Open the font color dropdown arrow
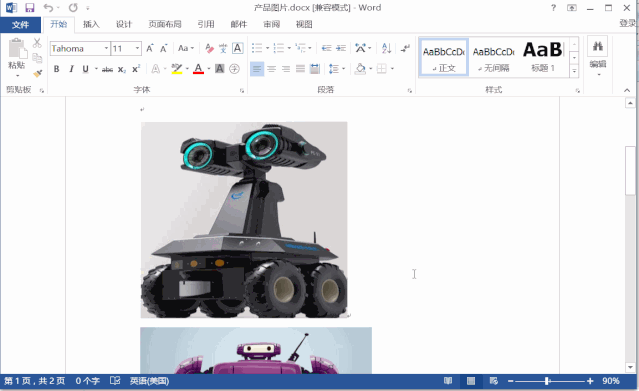This screenshot has height=391, width=639. click(209, 69)
